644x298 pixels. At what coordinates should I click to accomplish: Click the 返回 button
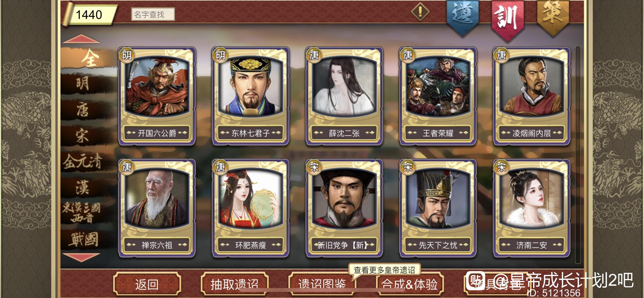[147, 284]
